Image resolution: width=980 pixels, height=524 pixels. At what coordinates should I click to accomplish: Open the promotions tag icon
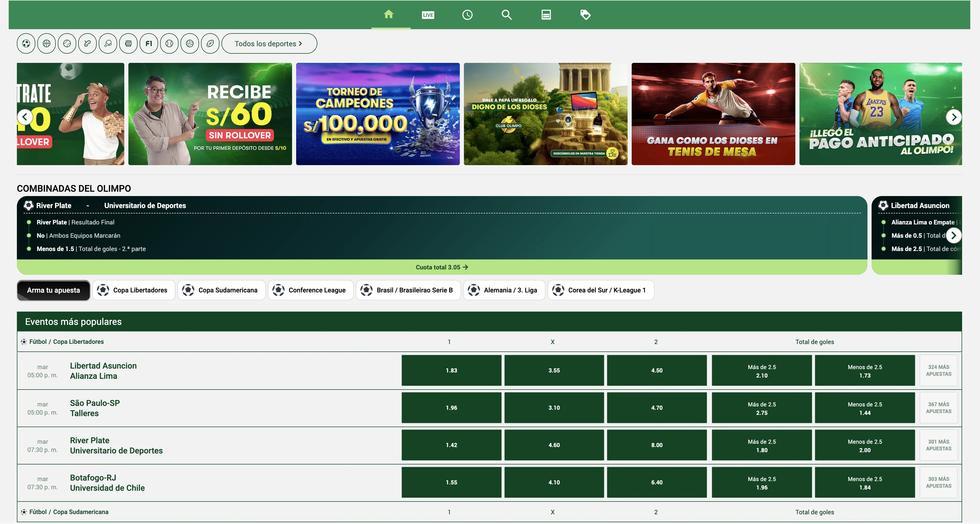[x=585, y=15]
